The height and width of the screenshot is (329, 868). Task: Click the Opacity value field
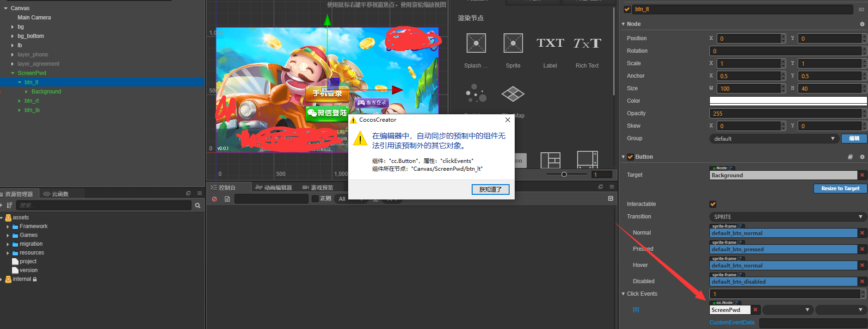coord(785,113)
